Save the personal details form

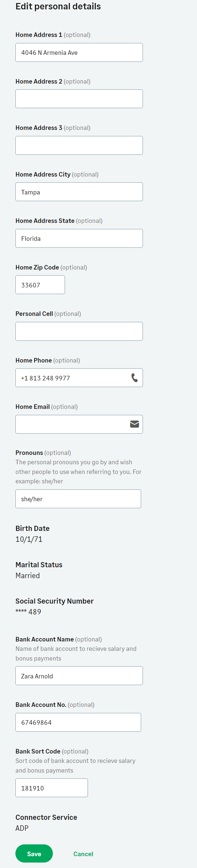[34, 853]
